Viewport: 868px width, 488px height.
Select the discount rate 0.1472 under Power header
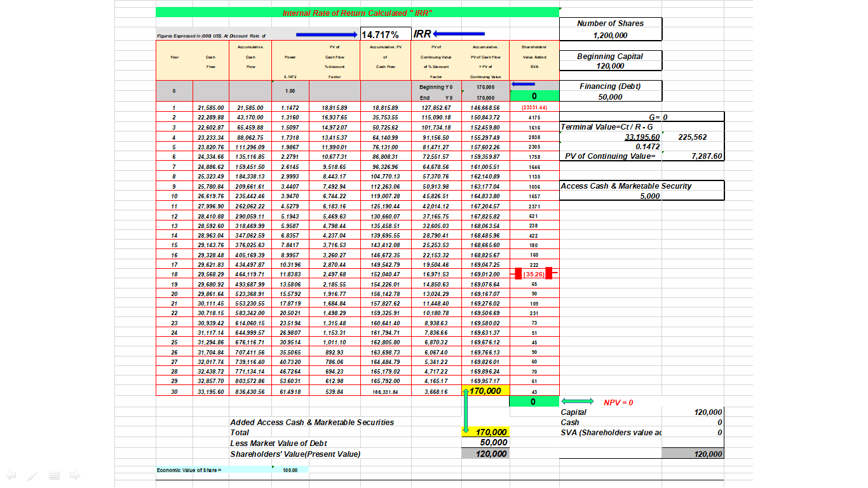(290, 76)
